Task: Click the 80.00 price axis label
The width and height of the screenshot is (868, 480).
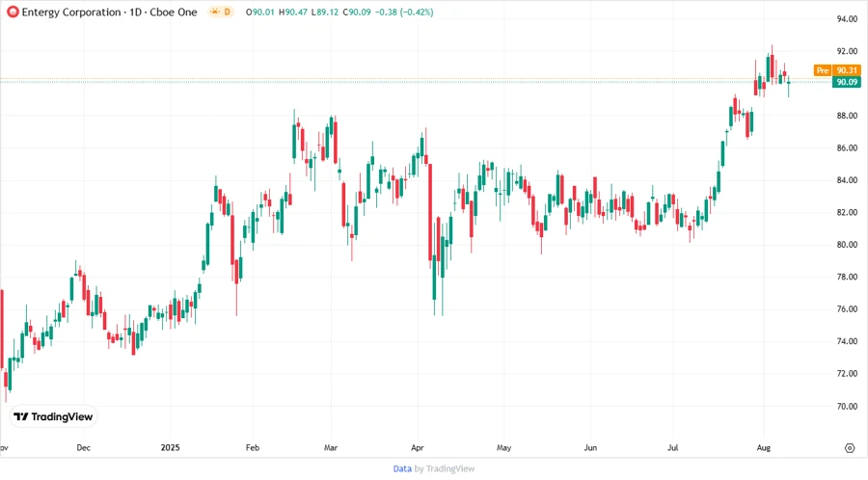Action: coord(847,245)
